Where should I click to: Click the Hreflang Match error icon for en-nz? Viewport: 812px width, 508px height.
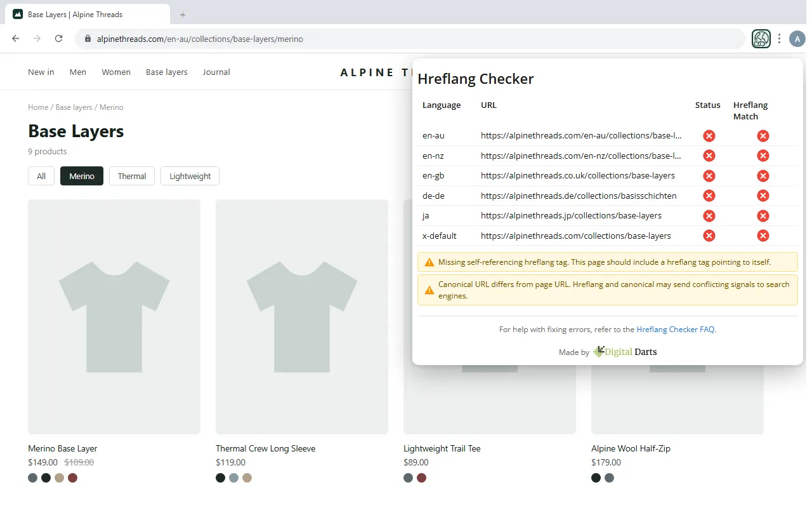coord(763,156)
